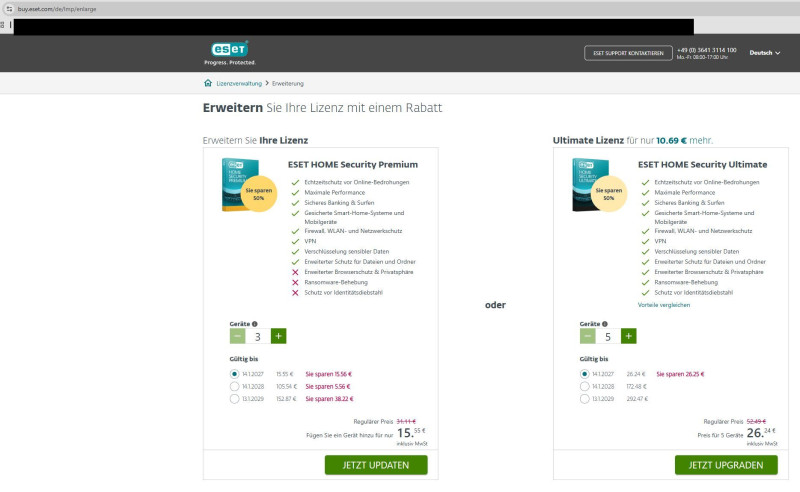
Task: Click checkmark beside VPN in Premium list
Action: 295,241
